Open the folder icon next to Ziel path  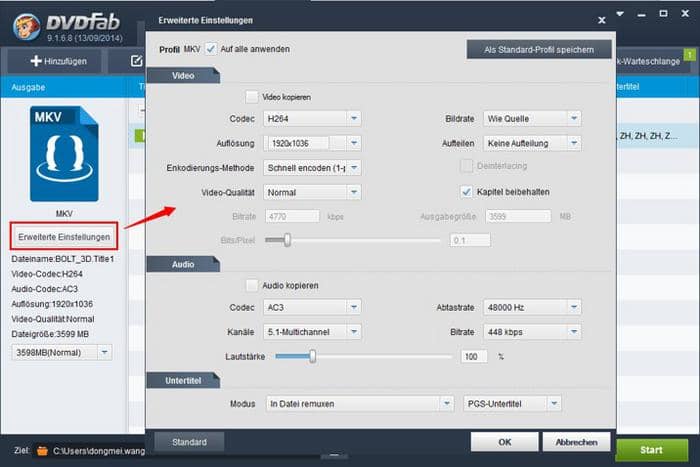[42, 451]
